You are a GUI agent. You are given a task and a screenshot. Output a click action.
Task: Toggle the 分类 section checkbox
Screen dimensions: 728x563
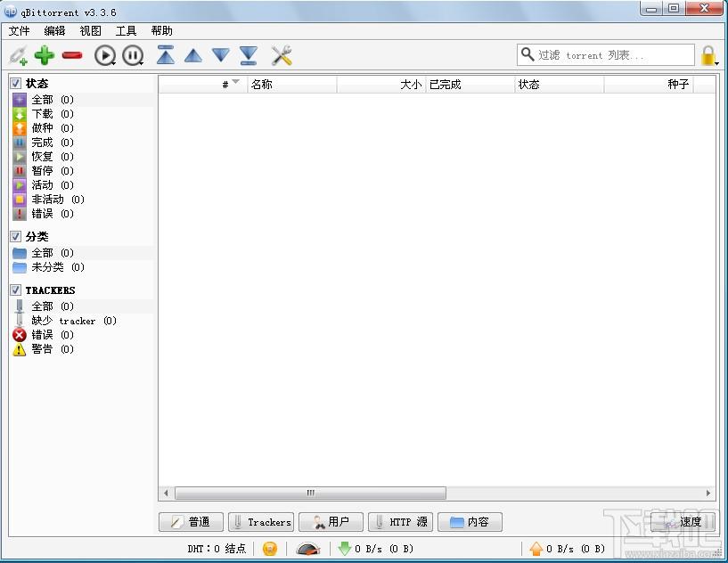click(x=15, y=237)
